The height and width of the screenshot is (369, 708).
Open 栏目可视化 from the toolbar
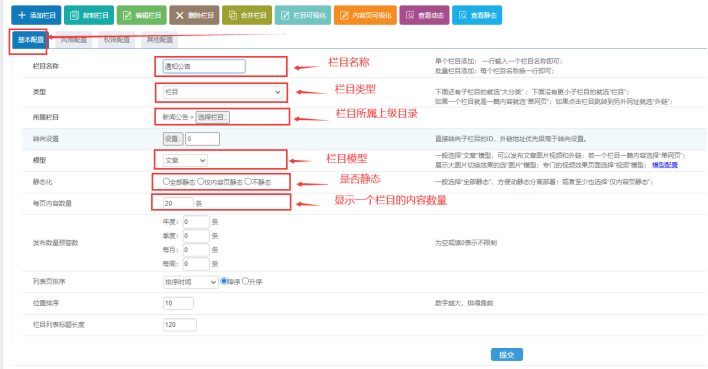tap(303, 15)
